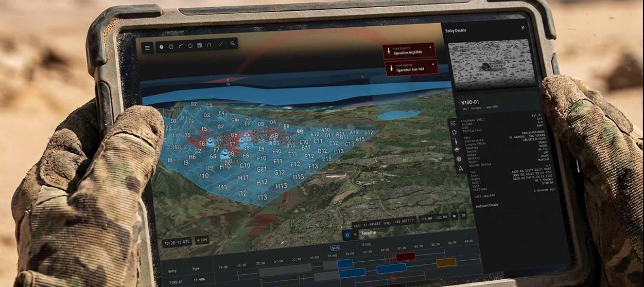The width and height of the screenshot is (644, 287).
Task: Select grid cell H12 on map
Action: 262,182
